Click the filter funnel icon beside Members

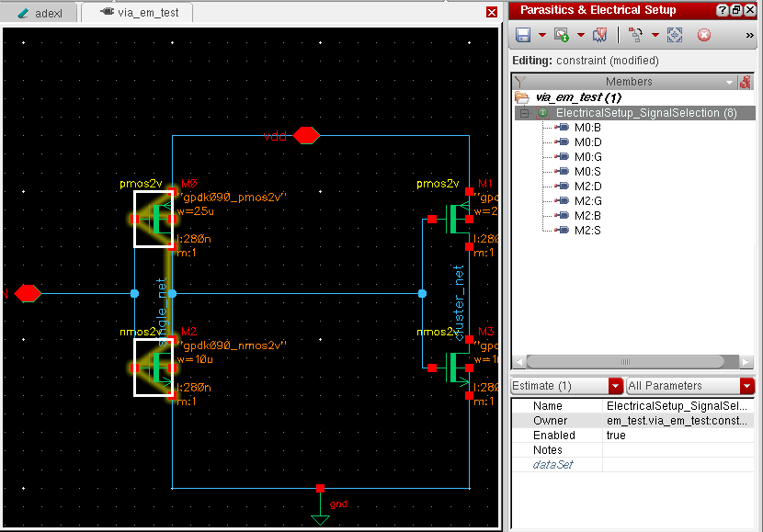click(x=518, y=82)
